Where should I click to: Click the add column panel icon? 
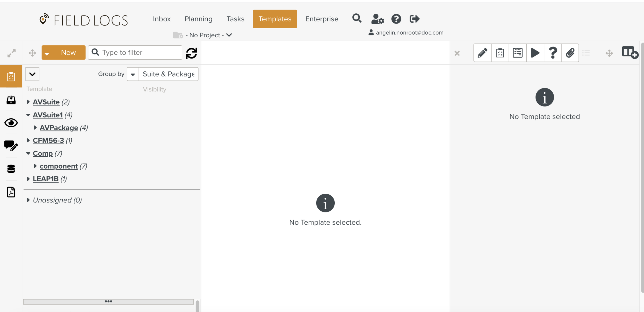[x=630, y=53]
